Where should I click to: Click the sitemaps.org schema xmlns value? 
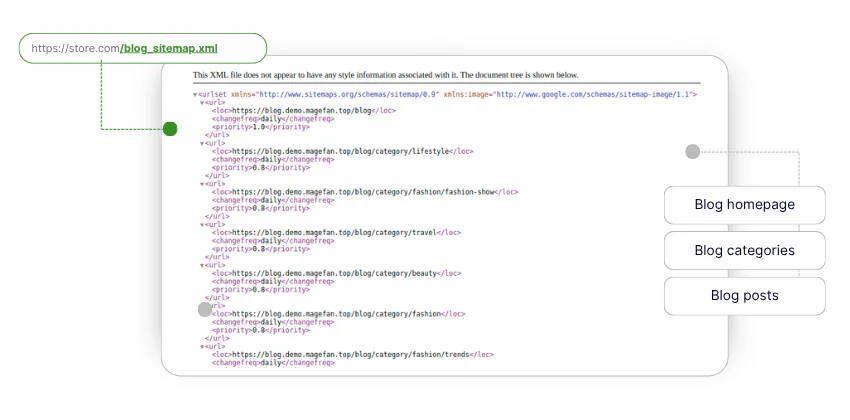tap(348, 94)
